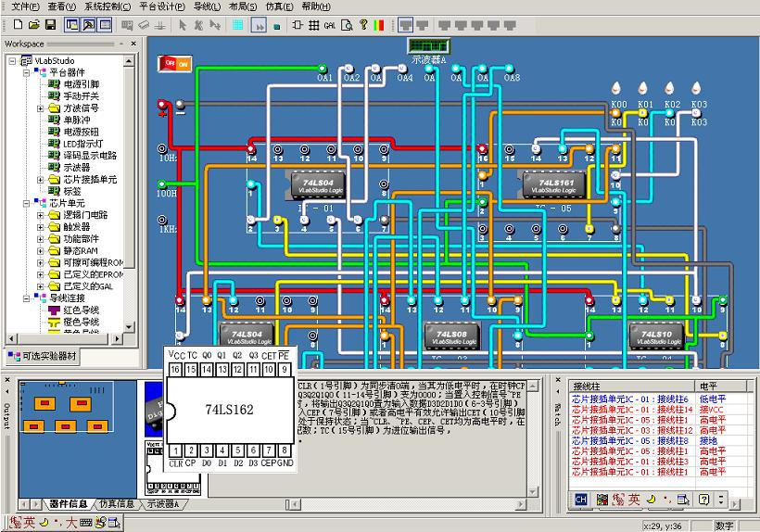Viewport: 760px width, 532px height.
Task: Click the 电平 column header
Action: 720,386
